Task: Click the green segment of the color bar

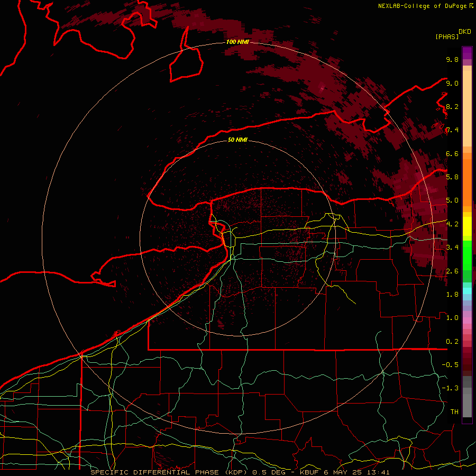Action: tap(467, 255)
